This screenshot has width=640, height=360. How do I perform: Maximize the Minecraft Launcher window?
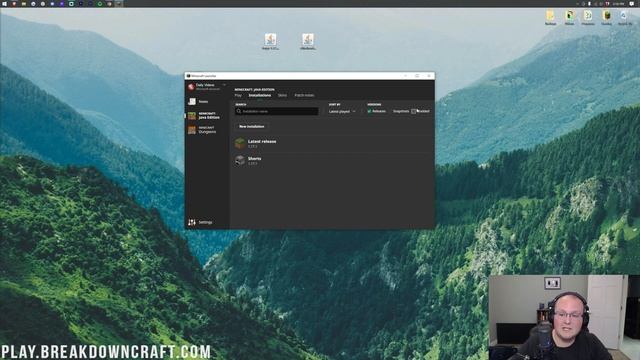click(417, 76)
